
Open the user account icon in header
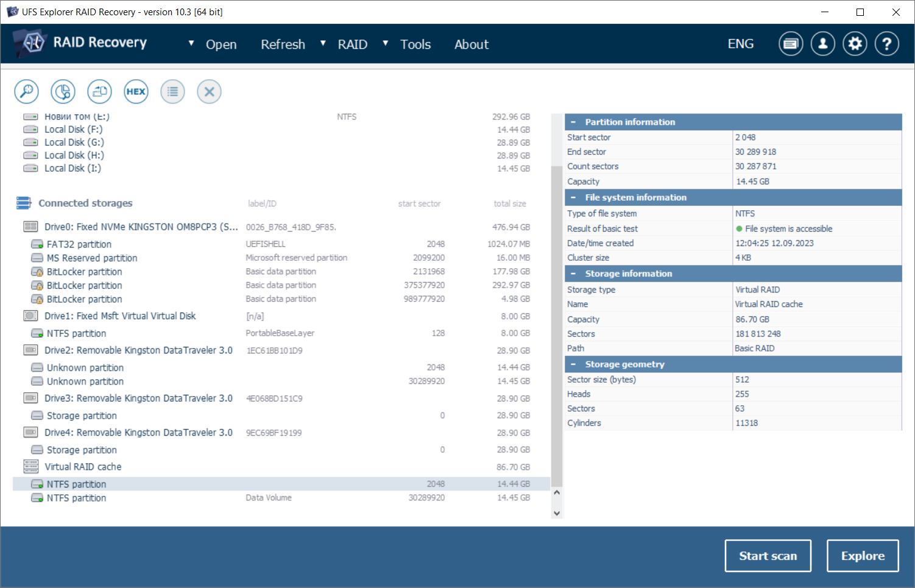(823, 44)
